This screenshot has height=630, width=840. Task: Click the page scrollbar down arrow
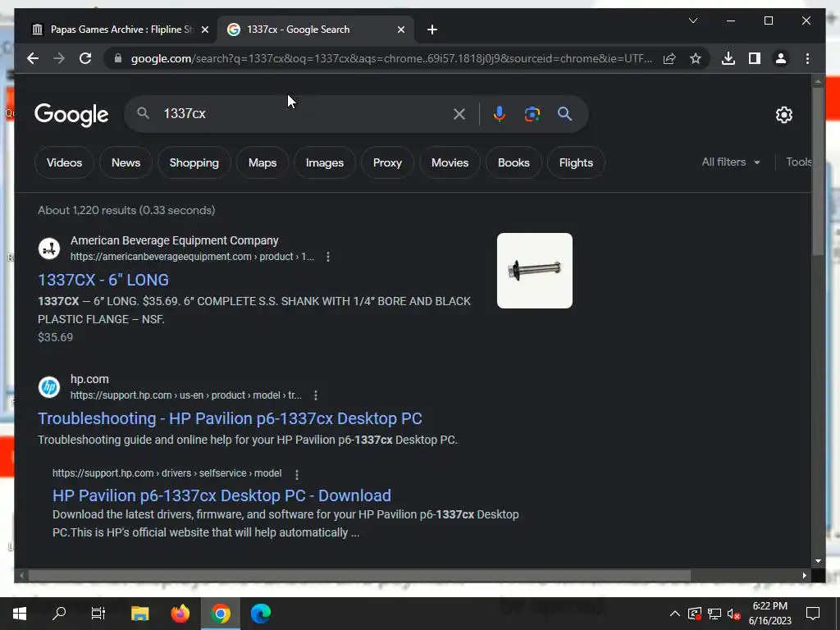(x=818, y=561)
